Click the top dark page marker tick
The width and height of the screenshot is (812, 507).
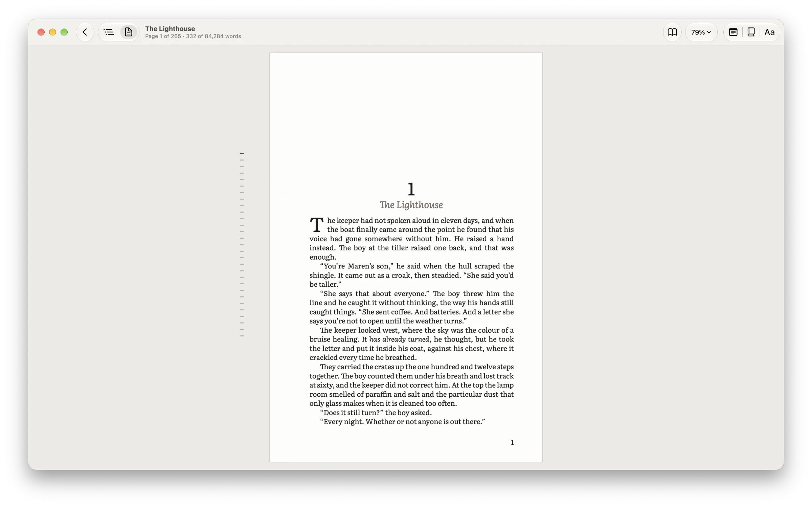242,153
